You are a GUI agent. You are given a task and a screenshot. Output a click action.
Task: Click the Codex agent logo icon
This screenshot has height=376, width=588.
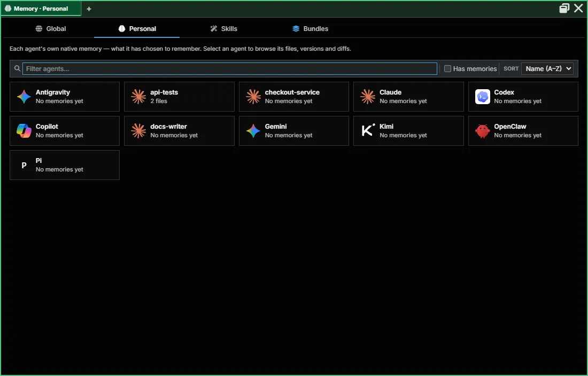(x=482, y=97)
